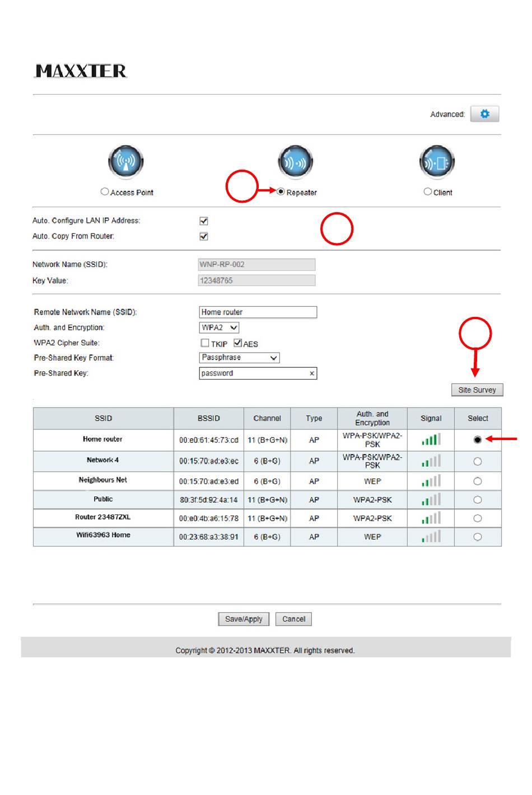The height and width of the screenshot is (795, 532).
Task: Click the Site Survey button
Action: pyautogui.click(x=477, y=390)
